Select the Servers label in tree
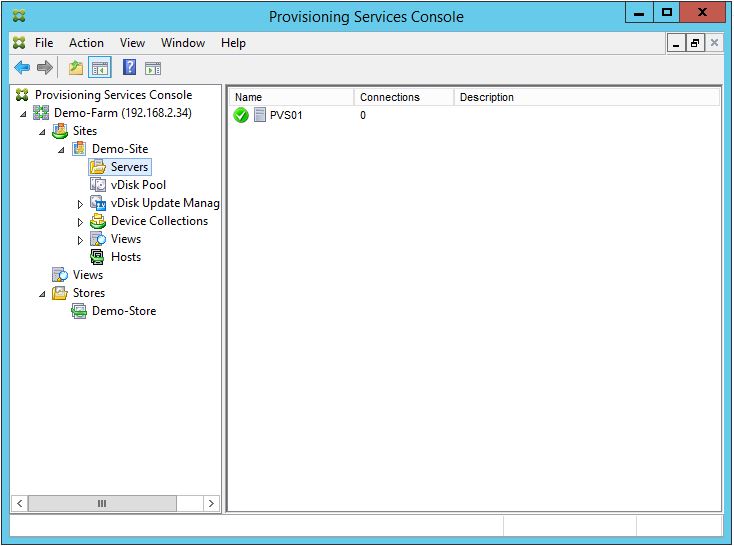This screenshot has width=734, height=546. pos(129,167)
